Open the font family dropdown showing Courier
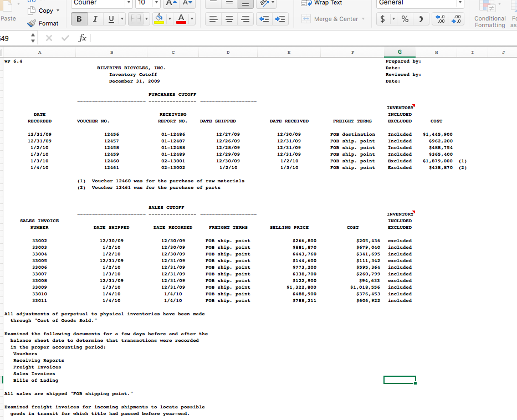517x420 pixels. coord(100,4)
